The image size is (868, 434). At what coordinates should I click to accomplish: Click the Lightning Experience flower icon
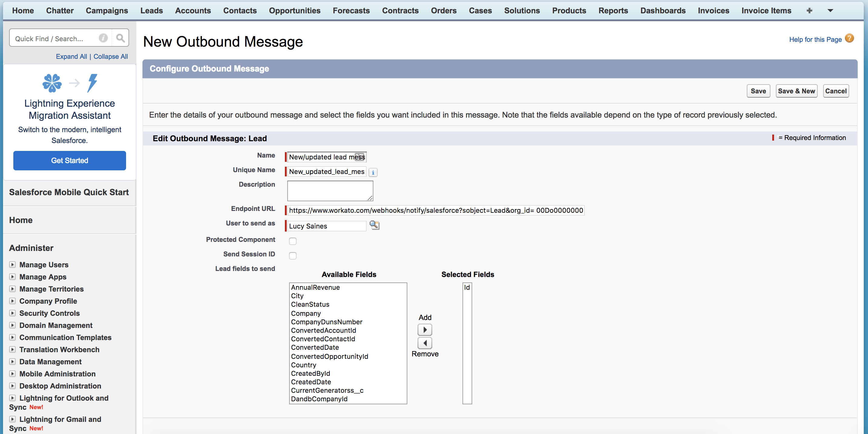point(52,83)
